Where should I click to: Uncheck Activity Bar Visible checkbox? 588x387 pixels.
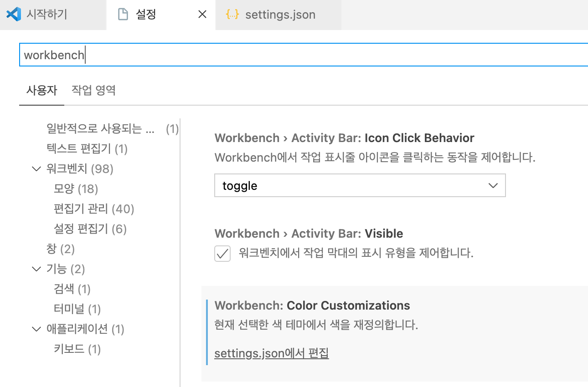(222, 253)
